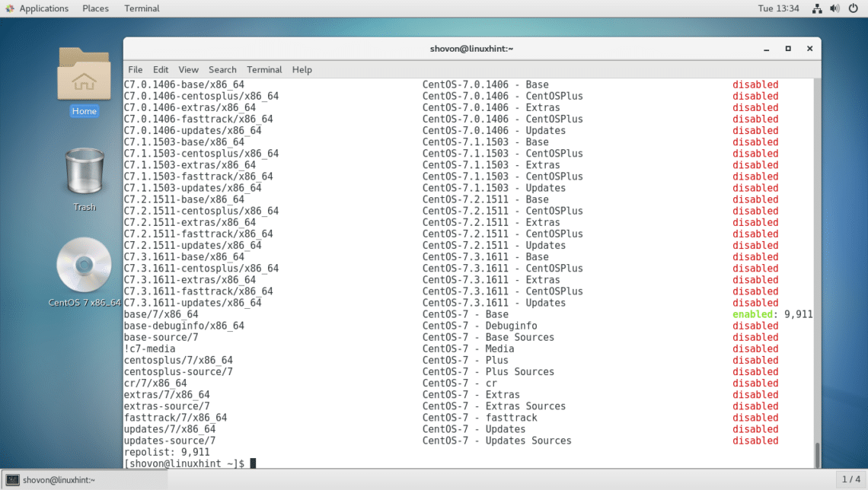Click the Tue 13:34 clock
868x490 pixels.
pos(778,8)
